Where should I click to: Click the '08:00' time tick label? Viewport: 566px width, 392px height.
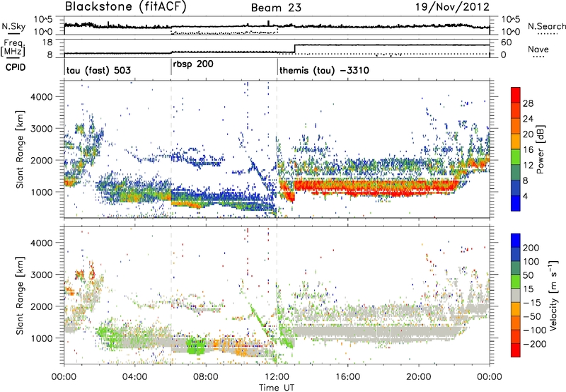[206, 377]
